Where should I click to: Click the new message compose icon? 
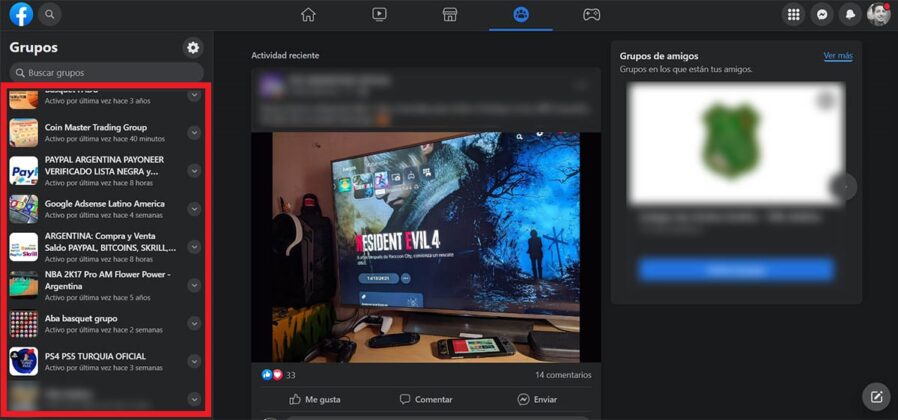[x=876, y=397]
